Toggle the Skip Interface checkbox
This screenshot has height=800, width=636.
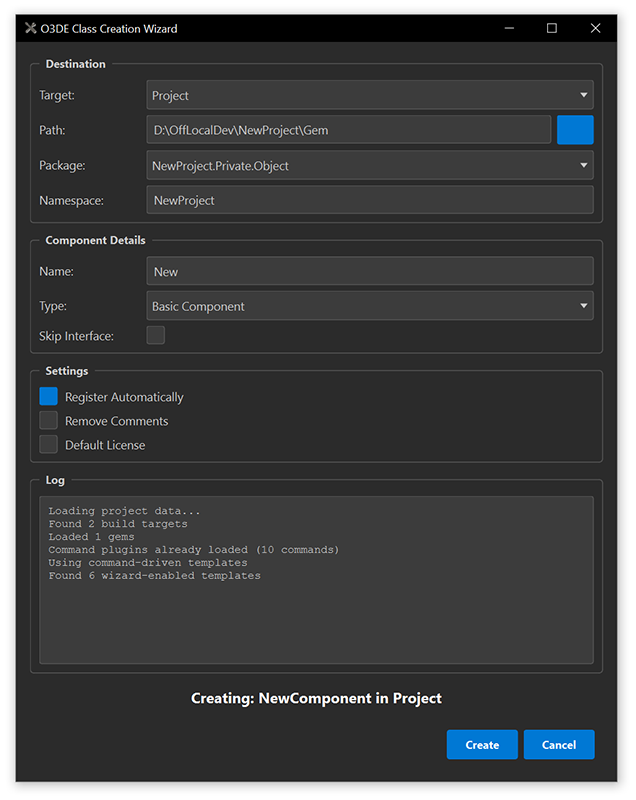tap(156, 335)
